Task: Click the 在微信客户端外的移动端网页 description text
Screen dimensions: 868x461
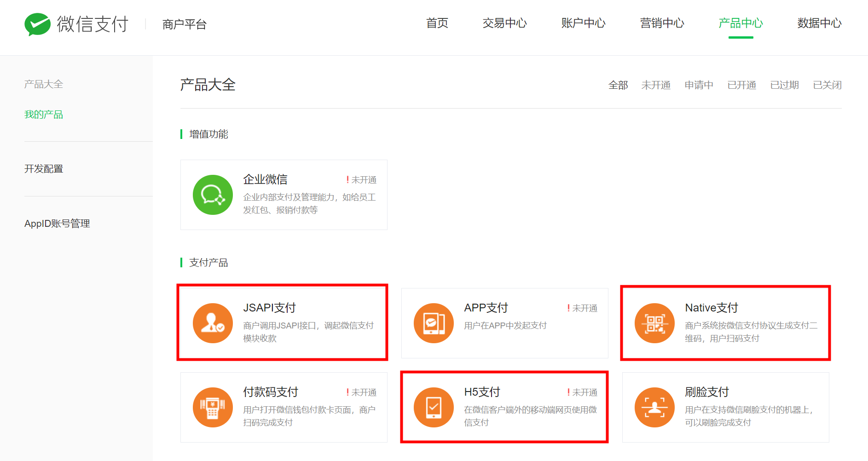Action: (530, 416)
